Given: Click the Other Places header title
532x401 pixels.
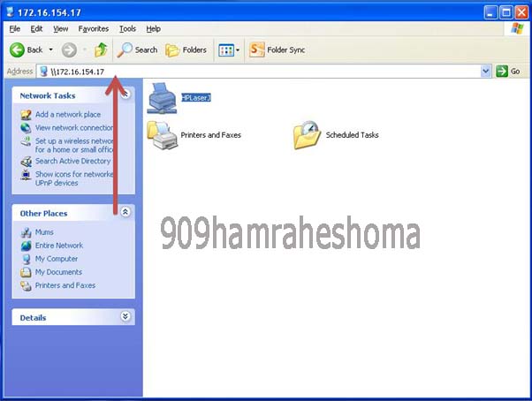Looking at the screenshot, I should 44,214.
